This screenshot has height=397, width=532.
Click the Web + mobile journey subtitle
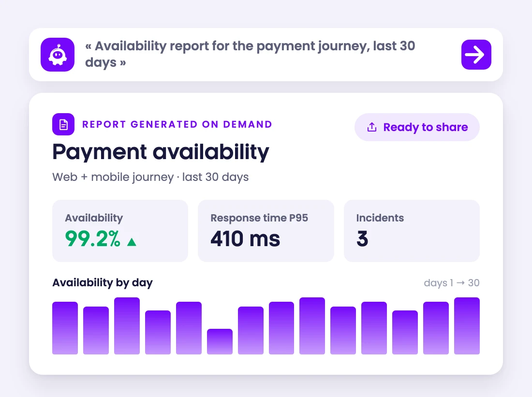150,177
